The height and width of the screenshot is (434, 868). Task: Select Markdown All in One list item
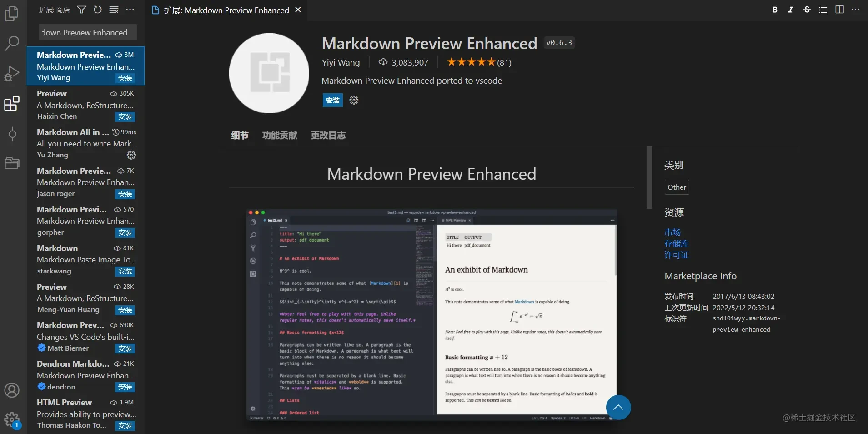85,143
